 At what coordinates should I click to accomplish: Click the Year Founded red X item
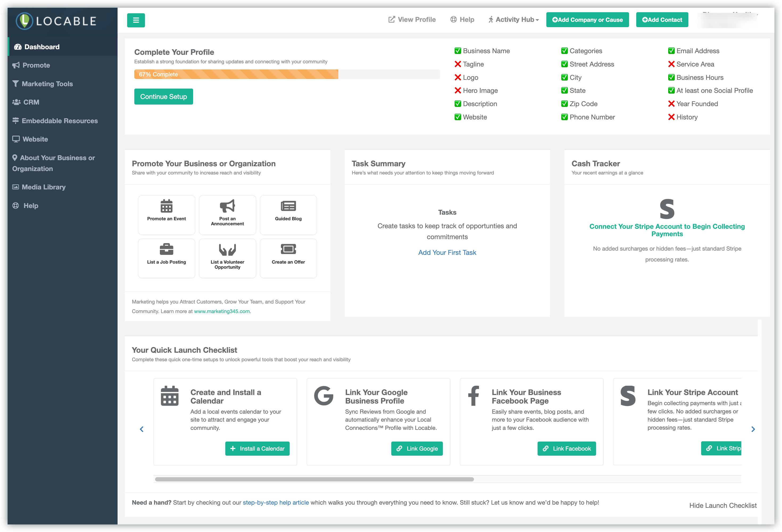point(671,104)
